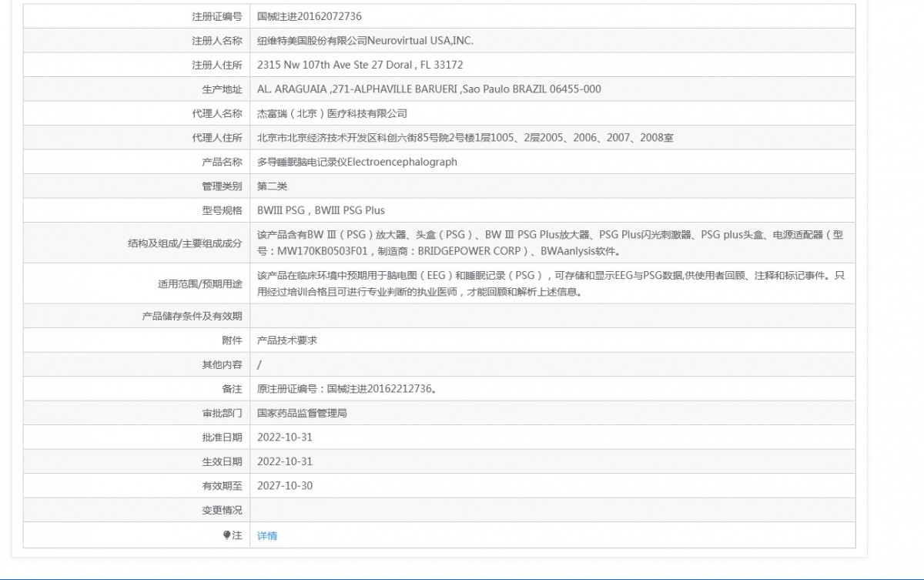This screenshot has height=580, width=924.
Task: Select remark 原注册证编号：国械注进20162212736
Action: point(346,389)
